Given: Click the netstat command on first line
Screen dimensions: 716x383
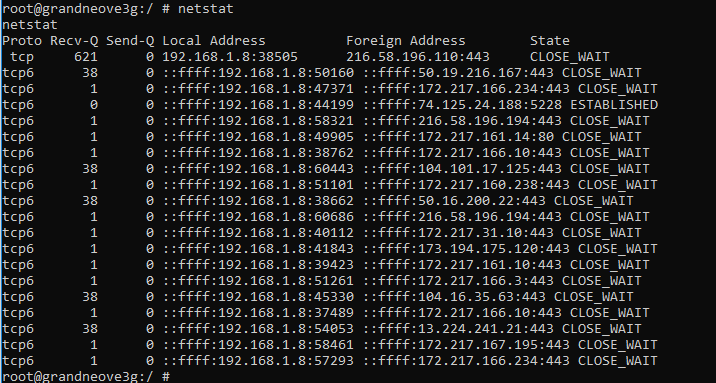Looking at the screenshot, I should click(x=205, y=9).
